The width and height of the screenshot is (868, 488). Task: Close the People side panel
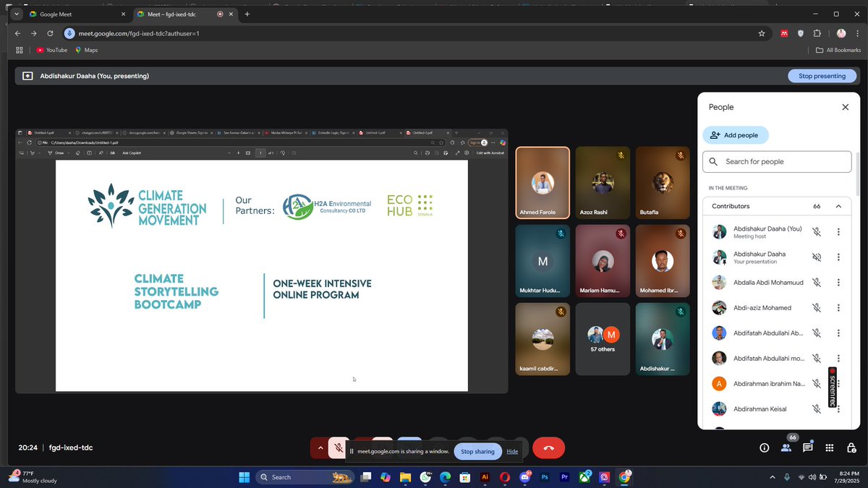[845, 107]
